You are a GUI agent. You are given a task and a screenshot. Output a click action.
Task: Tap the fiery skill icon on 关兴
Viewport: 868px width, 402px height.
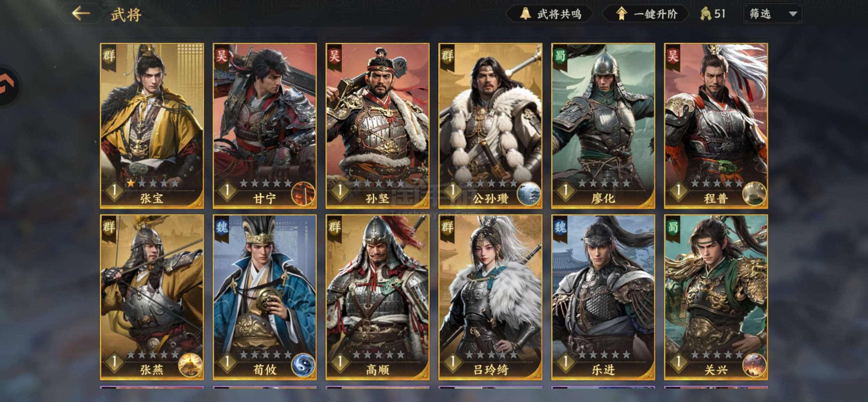tap(754, 365)
